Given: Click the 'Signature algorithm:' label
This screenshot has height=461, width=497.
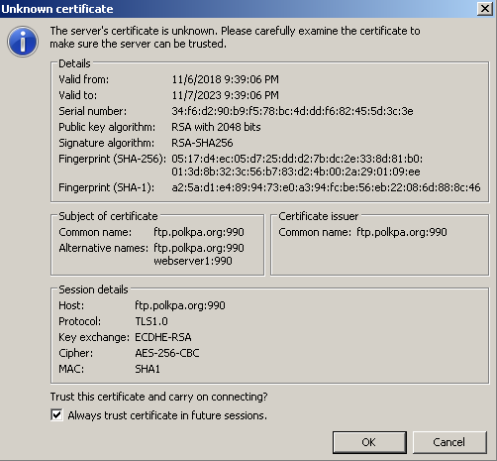Looking at the screenshot, I should 106,143.
